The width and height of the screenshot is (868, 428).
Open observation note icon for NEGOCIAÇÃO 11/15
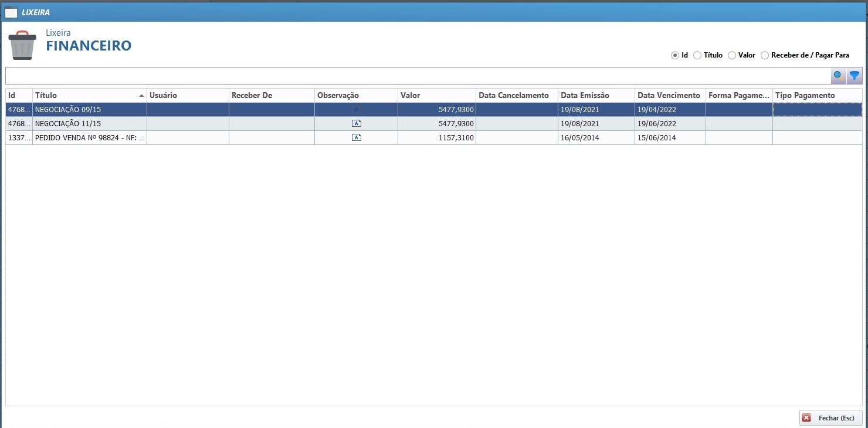coord(356,123)
